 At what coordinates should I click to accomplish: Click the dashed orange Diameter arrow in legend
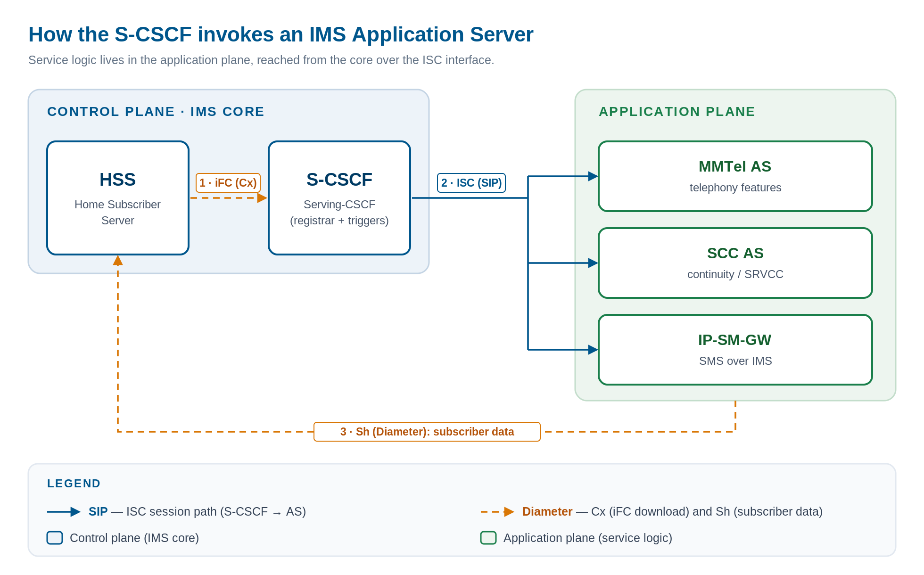(498, 512)
